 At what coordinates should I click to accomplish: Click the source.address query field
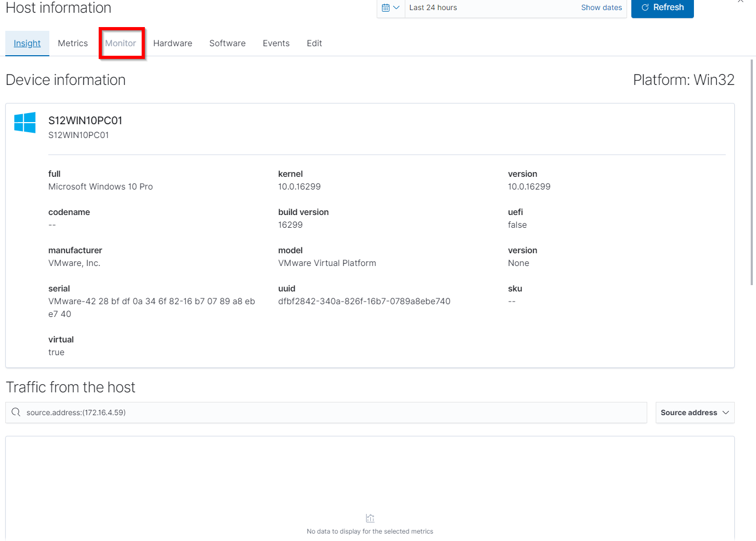coord(326,413)
